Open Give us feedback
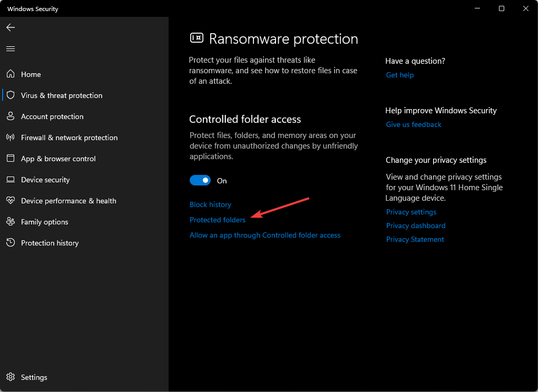 coord(414,124)
